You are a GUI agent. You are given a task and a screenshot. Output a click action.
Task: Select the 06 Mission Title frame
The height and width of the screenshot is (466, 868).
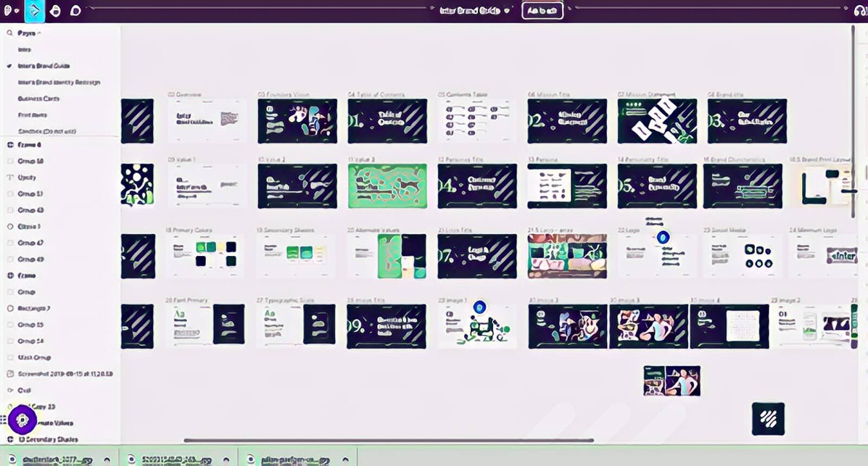coord(567,121)
